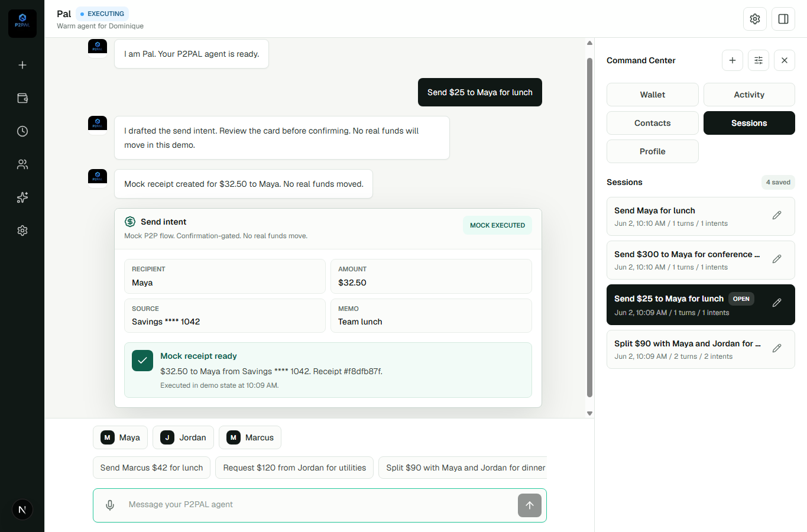Click the send arrow button
Image resolution: width=807 pixels, height=532 pixels.
coord(530,505)
